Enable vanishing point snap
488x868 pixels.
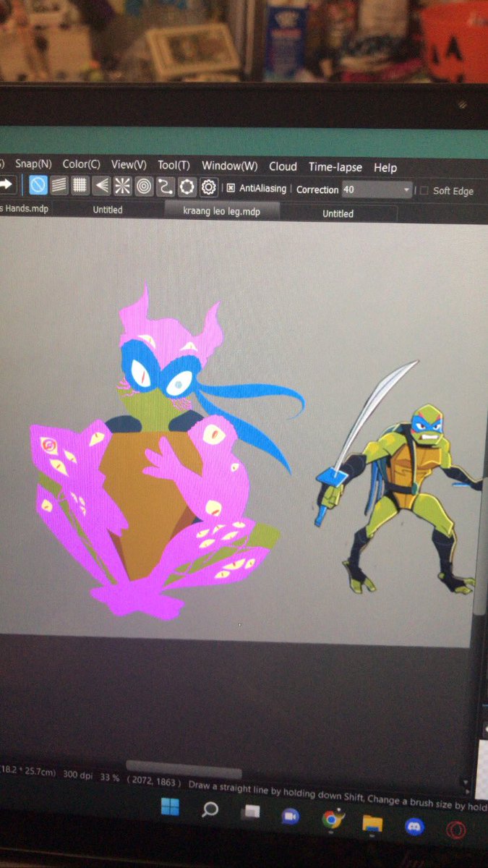pos(101,186)
